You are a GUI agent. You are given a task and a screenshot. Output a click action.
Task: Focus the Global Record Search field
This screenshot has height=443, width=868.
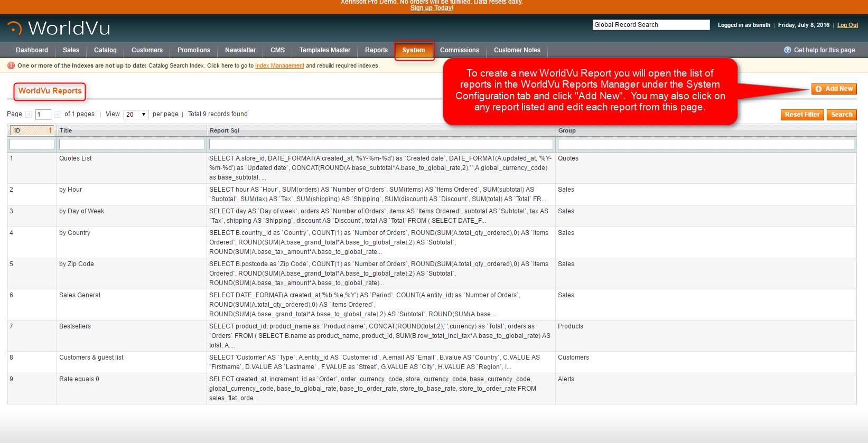pyautogui.click(x=651, y=25)
